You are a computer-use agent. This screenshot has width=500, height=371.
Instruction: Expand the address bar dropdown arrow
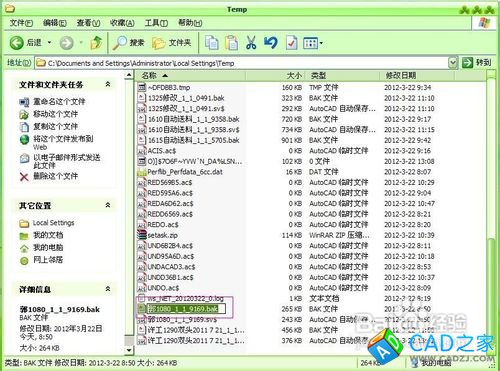coord(452,63)
